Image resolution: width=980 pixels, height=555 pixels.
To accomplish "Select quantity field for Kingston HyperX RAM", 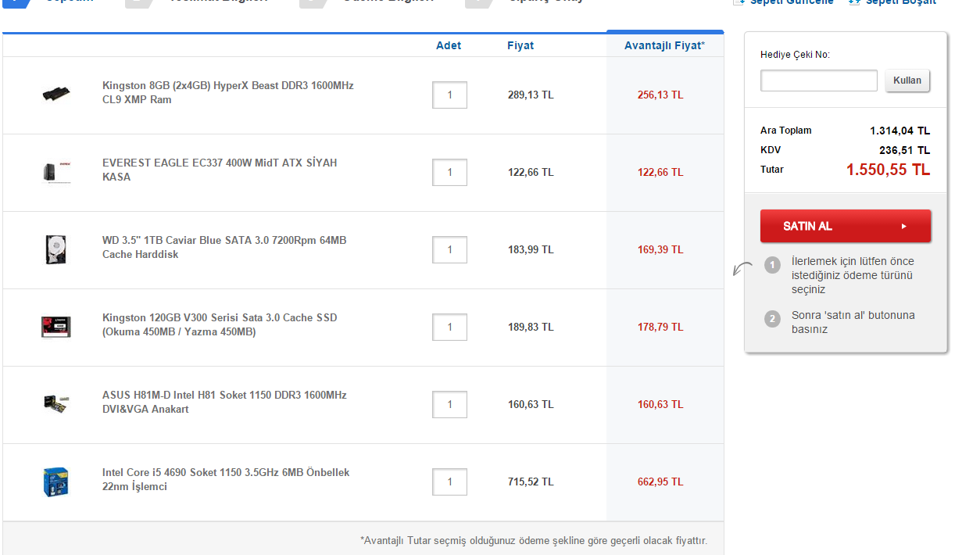I will point(449,95).
